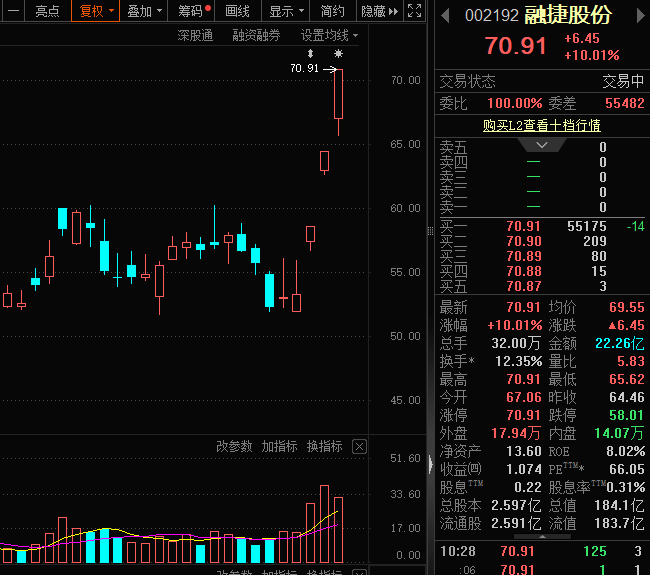The image size is (650, 575).
Task: Click 买四 bid price 70.88
Action: [x=524, y=271]
